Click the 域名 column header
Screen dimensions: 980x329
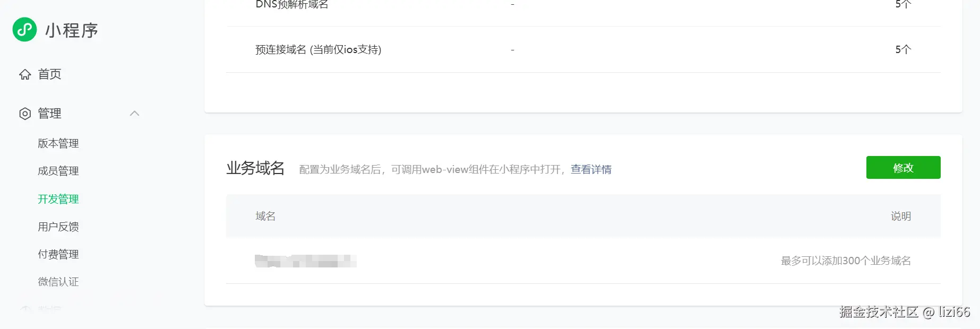point(265,216)
